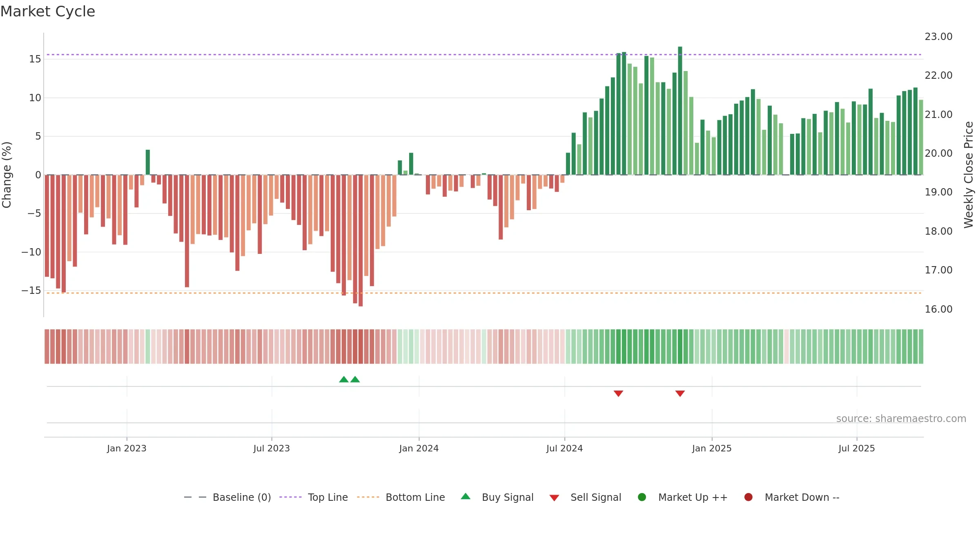Click the −15 change axis value
This screenshot has width=980, height=551.
point(31,291)
